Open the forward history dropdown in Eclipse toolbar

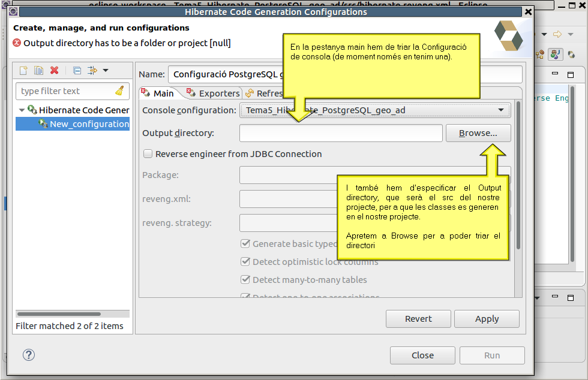click(571, 35)
